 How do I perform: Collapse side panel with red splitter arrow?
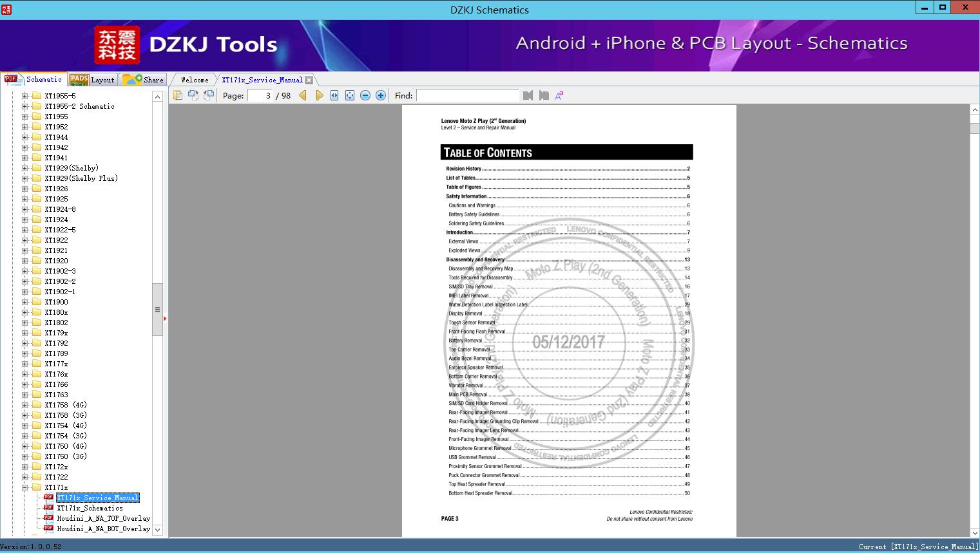tap(165, 318)
